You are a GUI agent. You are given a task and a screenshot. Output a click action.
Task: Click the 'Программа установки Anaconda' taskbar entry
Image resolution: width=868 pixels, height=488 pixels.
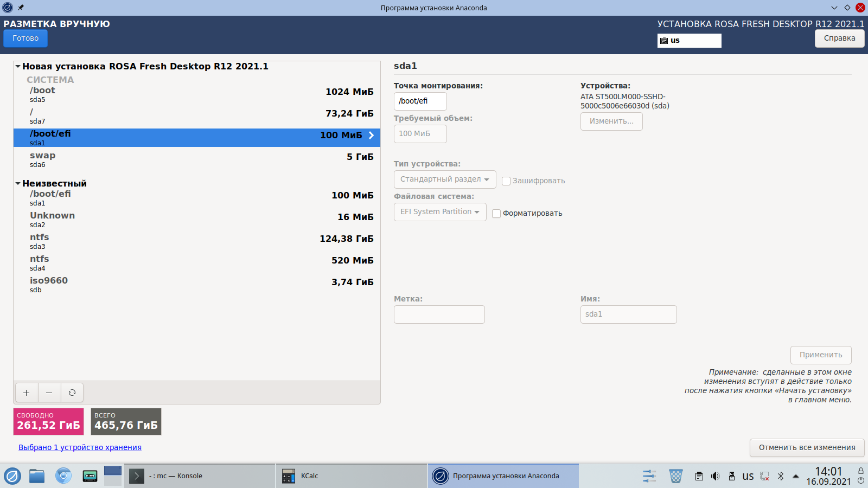pos(503,476)
